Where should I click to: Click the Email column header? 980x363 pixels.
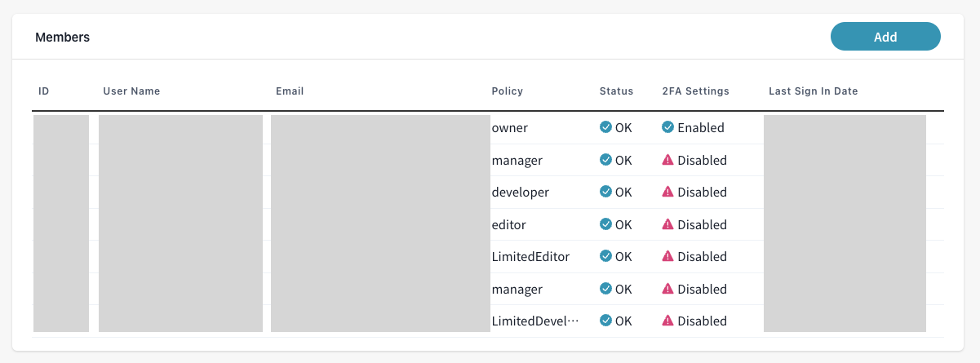pyautogui.click(x=290, y=91)
